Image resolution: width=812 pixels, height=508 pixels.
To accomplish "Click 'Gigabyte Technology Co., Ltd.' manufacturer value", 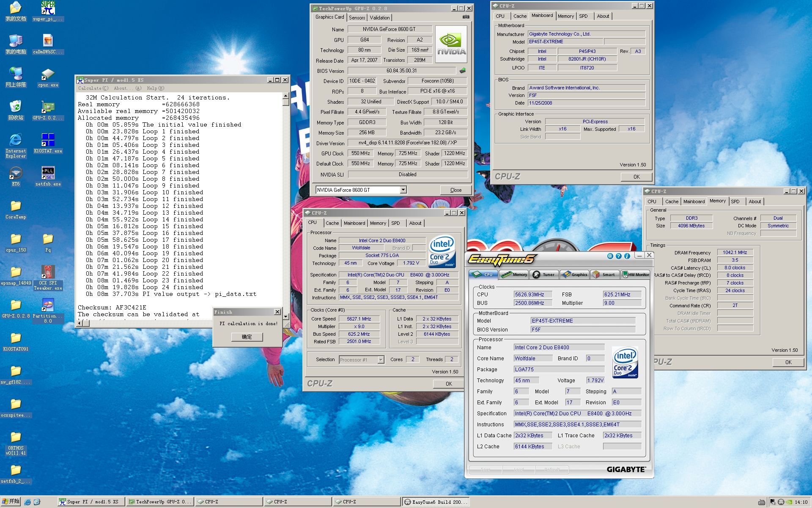I will coord(586,34).
